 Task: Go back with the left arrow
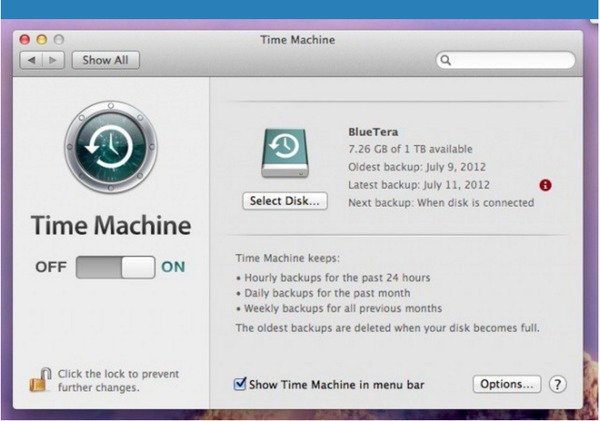32,60
